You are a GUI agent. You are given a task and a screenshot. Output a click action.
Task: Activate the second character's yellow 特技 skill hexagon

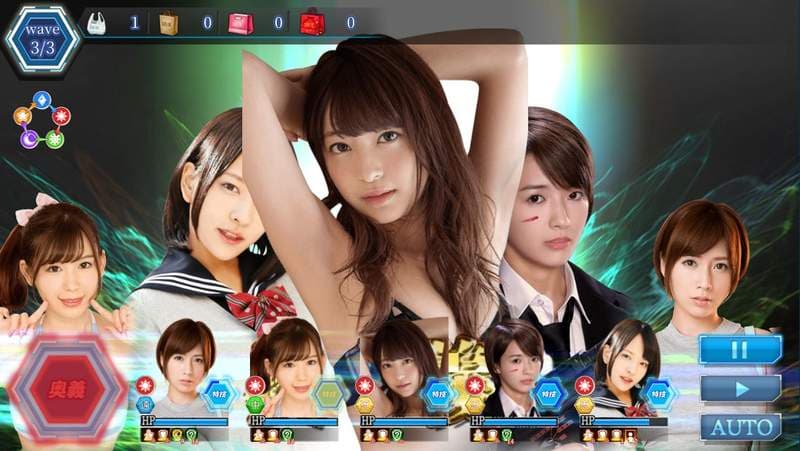(328, 394)
